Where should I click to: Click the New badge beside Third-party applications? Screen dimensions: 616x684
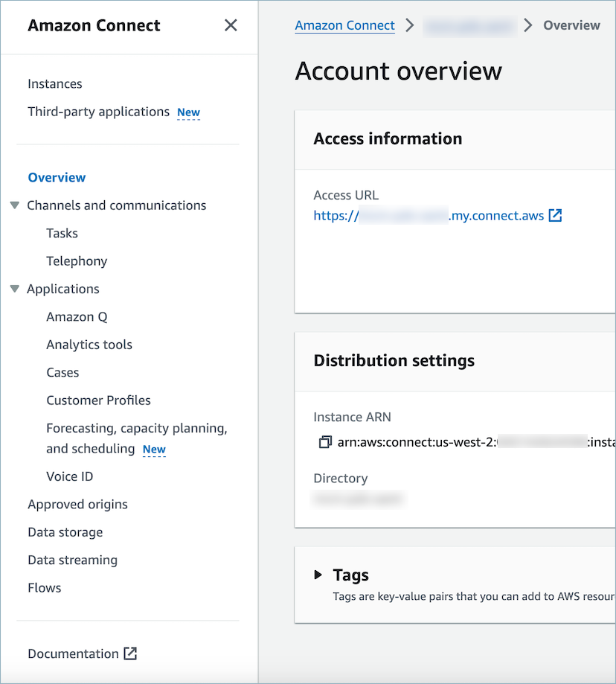point(188,112)
